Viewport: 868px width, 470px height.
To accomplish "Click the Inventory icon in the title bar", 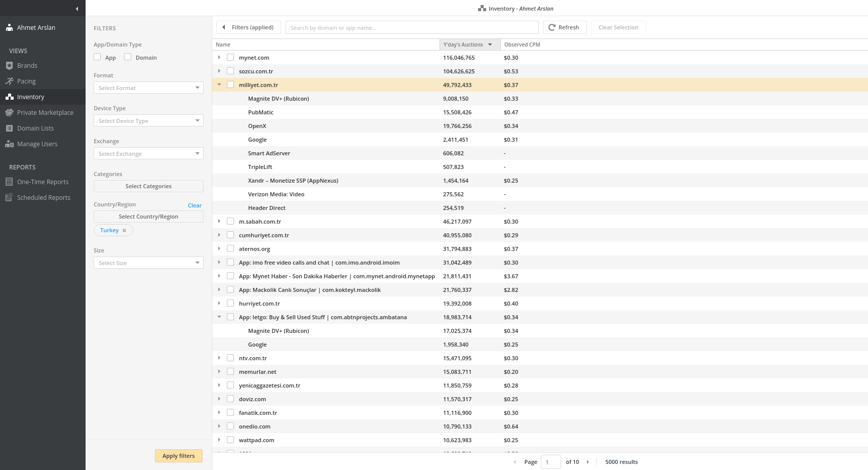I will click(482, 9).
